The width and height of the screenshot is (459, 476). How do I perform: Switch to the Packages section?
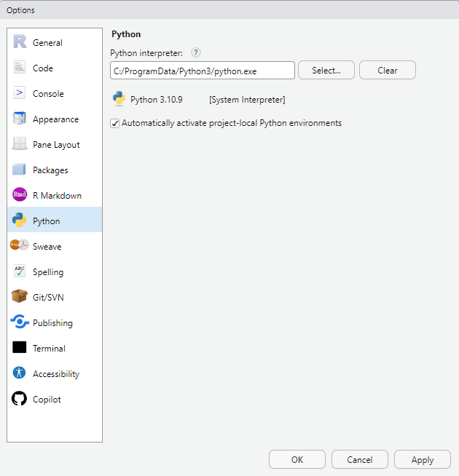pos(55,170)
